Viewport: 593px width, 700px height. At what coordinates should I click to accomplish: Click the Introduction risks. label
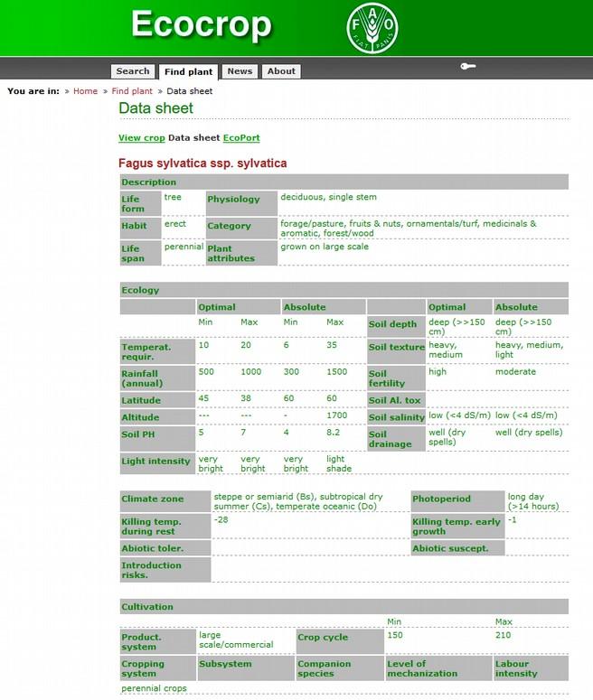[x=165, y=570]
